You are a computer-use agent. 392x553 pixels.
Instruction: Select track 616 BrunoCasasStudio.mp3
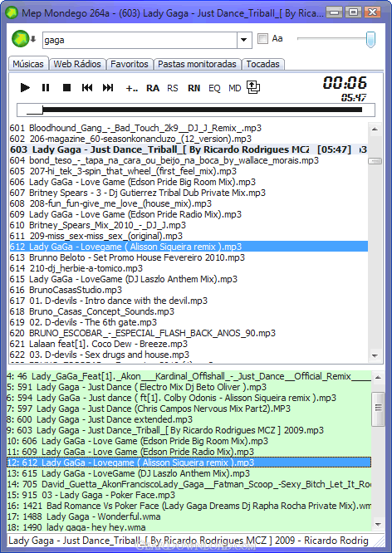[x=189, y=290]
